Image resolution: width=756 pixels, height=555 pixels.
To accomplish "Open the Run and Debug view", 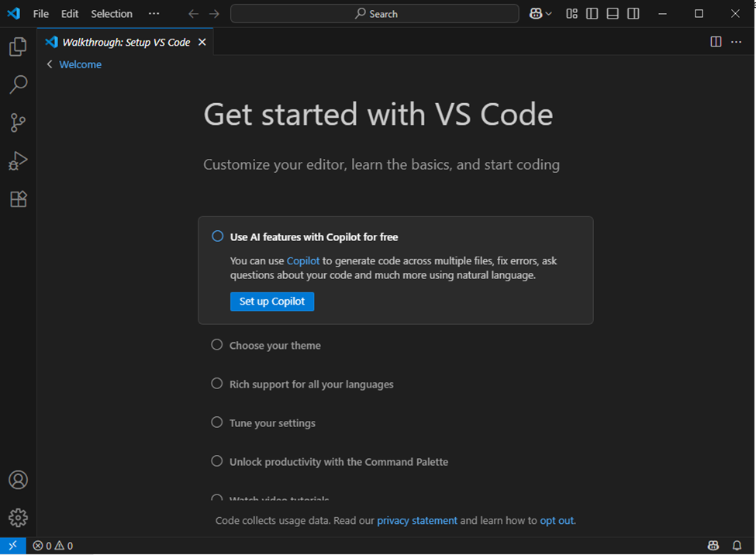I will 18,160.
